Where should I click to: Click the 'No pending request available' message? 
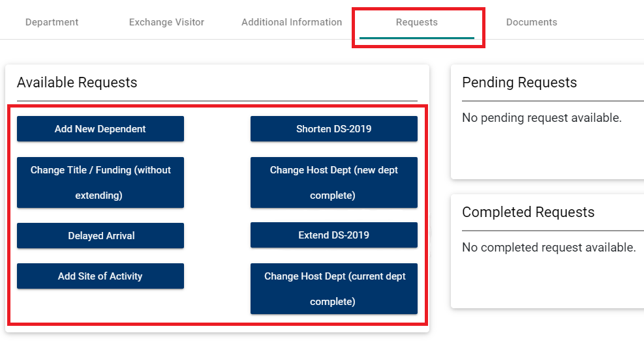[542, 118]
